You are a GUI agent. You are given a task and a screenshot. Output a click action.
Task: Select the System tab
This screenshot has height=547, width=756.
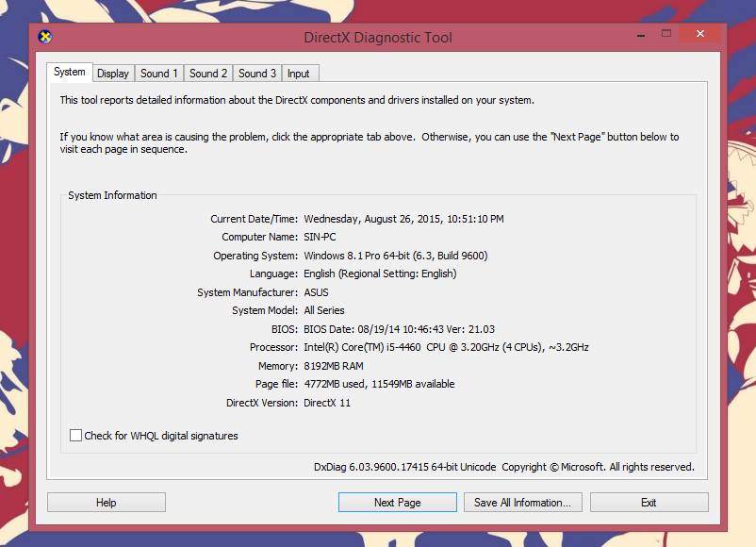70,73
